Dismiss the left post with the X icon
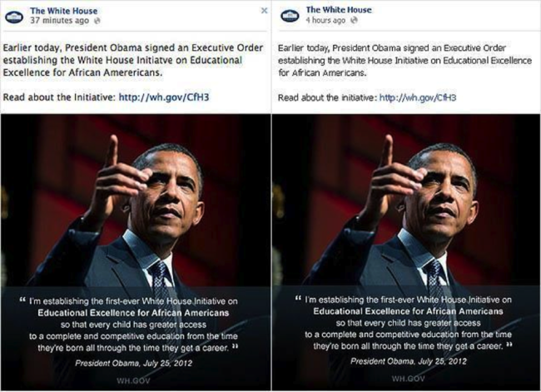 (x=265, y=11)
